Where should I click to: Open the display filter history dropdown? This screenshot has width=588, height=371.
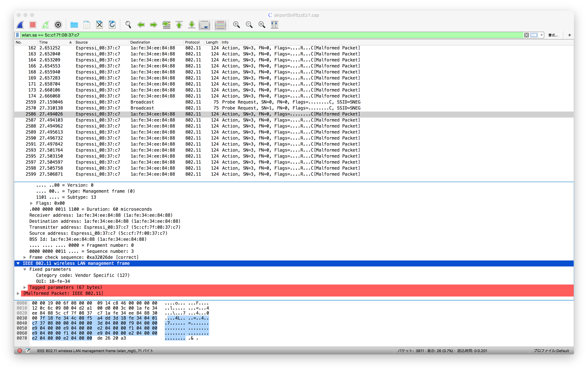541,35
